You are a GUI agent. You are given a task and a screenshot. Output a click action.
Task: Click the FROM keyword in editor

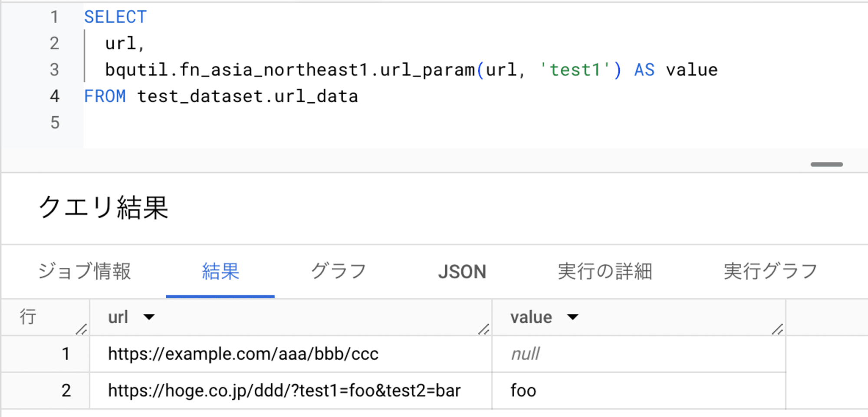[x=105, y=96]
